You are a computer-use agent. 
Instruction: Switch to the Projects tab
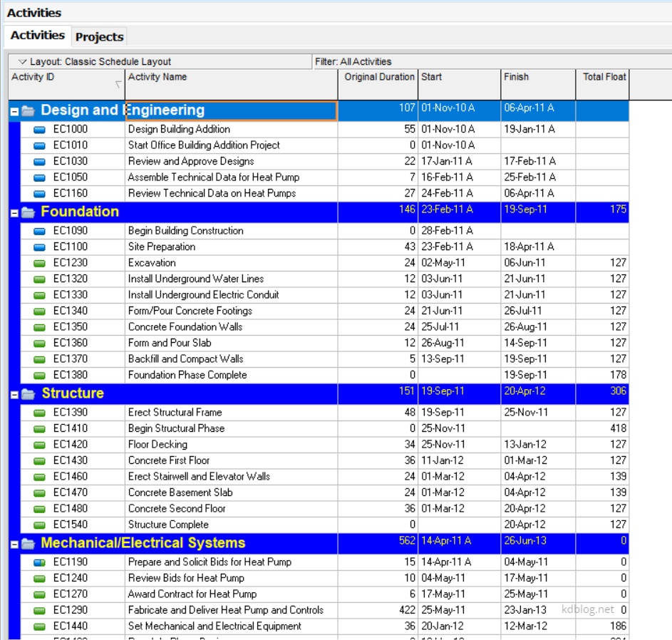point(99,37)
